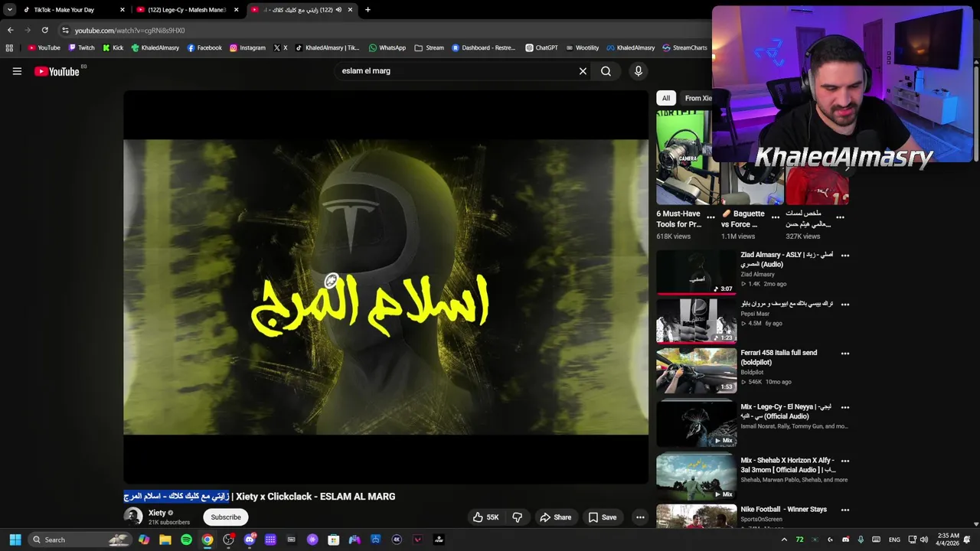This screenshot has width=980, height=551.
Task: Reload the current page
Action: [44, 31]
